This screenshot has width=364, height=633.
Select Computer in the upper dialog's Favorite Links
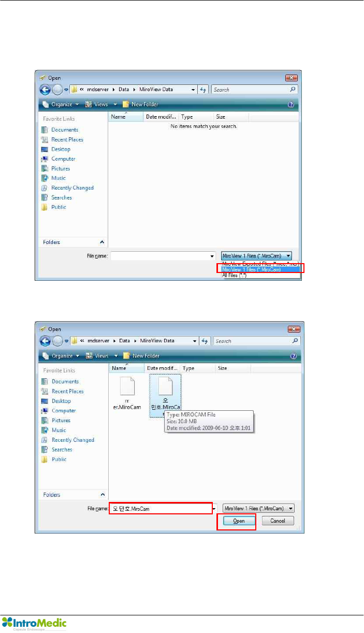coord(63,159)
